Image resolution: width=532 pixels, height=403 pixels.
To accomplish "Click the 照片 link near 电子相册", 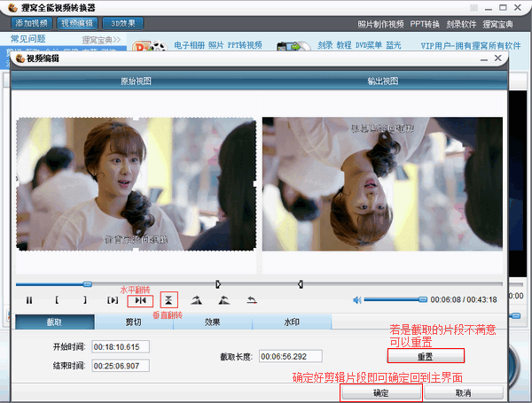I will click(x=215, y=45).
